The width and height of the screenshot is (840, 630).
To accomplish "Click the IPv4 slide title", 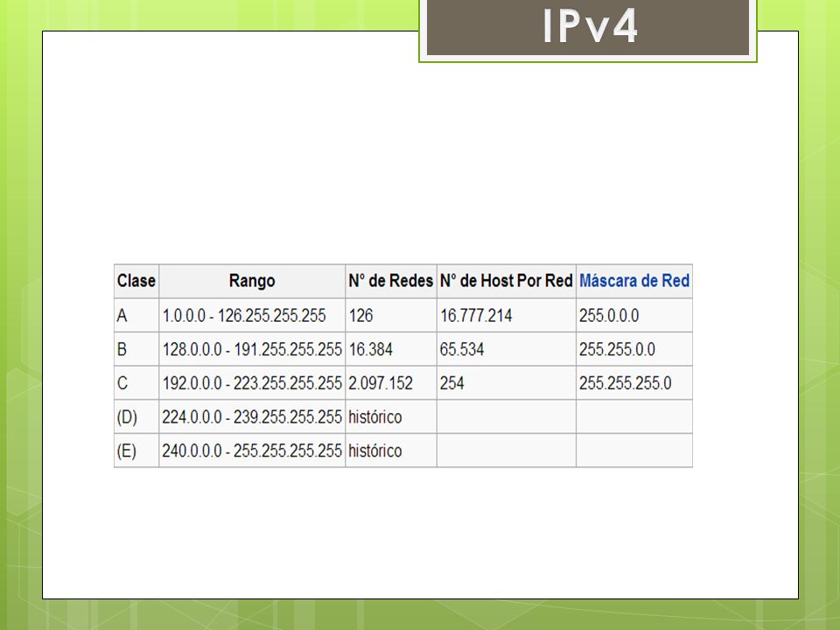I will click(x=590, y=25).
